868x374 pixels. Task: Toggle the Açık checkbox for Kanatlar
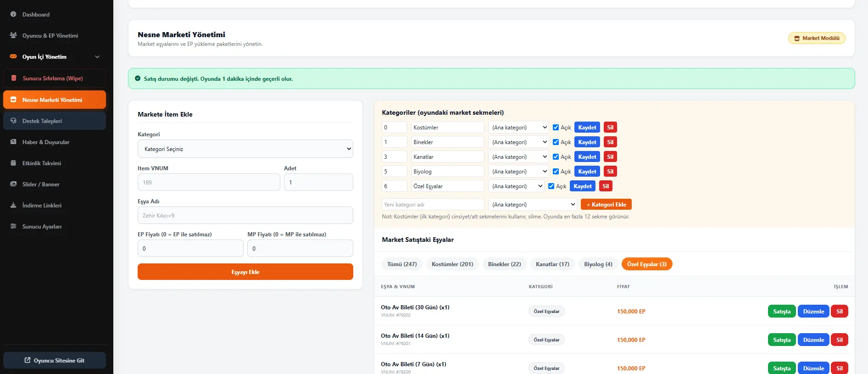click(x=556, y=156)
